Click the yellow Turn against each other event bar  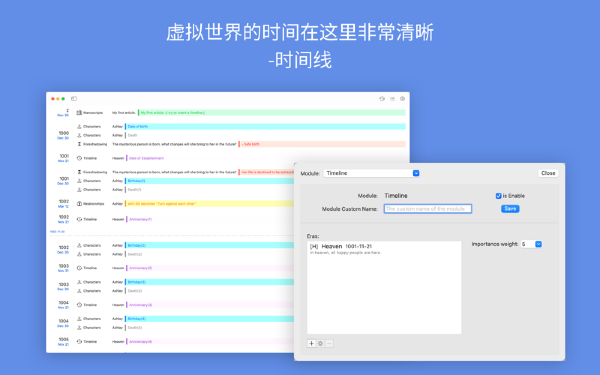click(209, 204)
